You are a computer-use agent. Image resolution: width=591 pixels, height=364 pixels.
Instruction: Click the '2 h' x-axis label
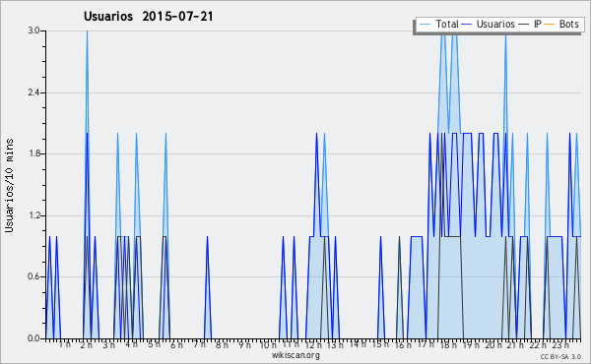tap(87, 345)
